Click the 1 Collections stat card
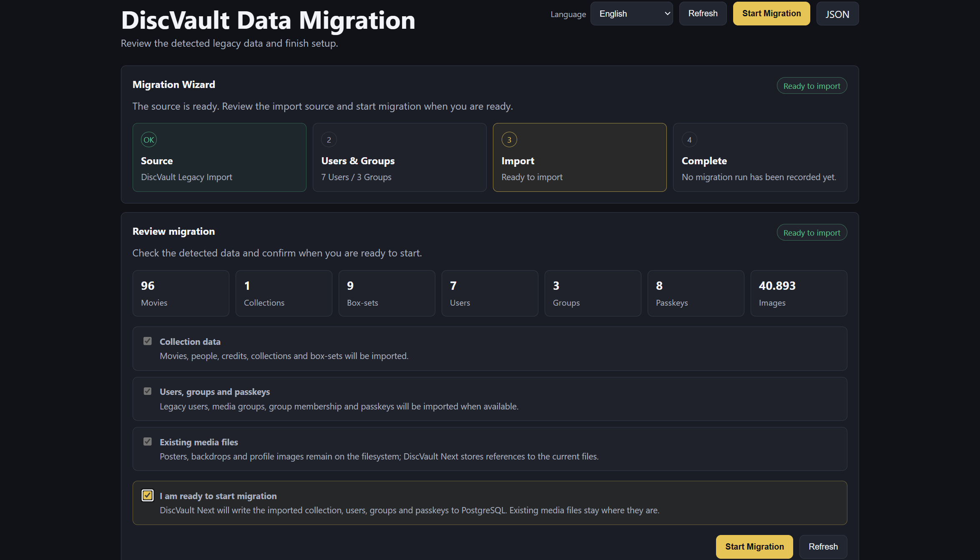Image resolution: width=980 pixels, height=560 pixels. (284, 293)
